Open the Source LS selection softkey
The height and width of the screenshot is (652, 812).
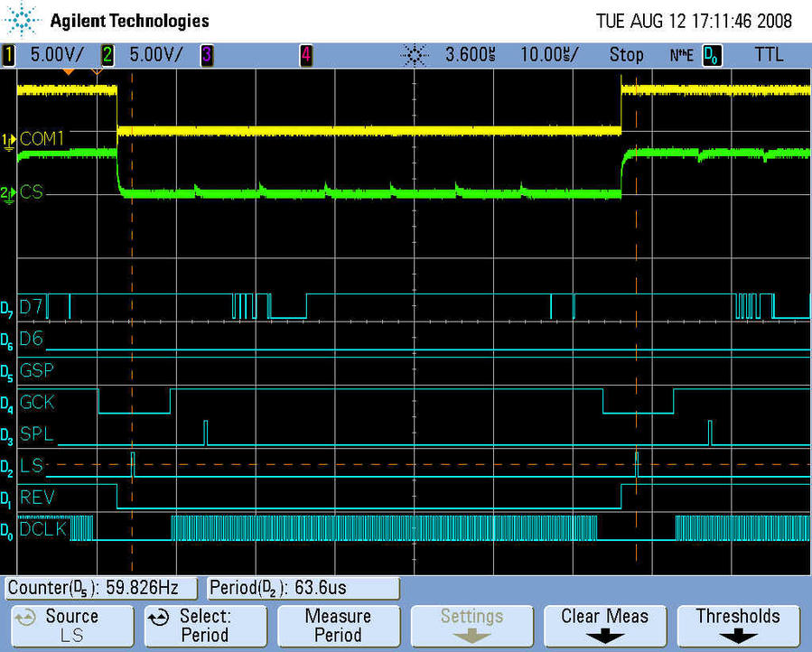pyautogui.click(x=71, y=625)
